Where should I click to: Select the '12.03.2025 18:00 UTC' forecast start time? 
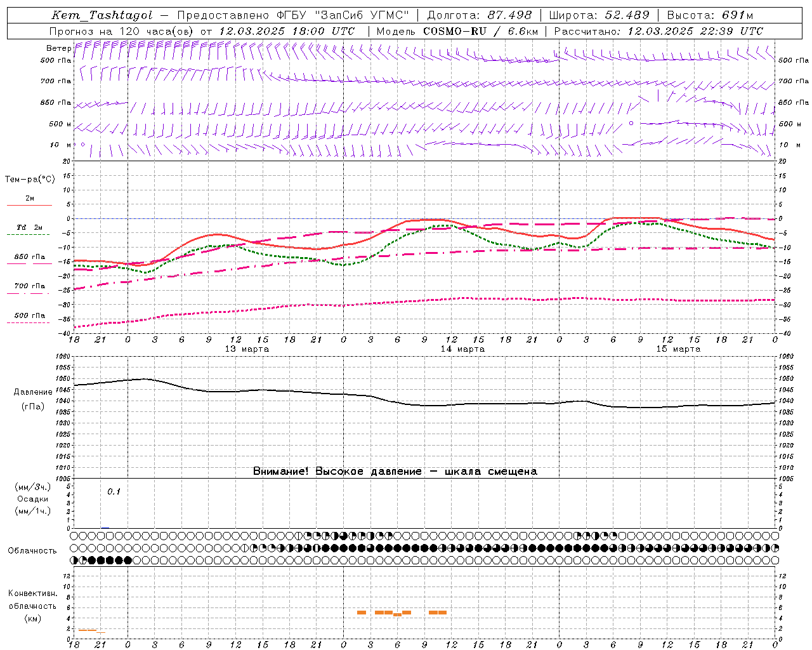coord(287,31)
